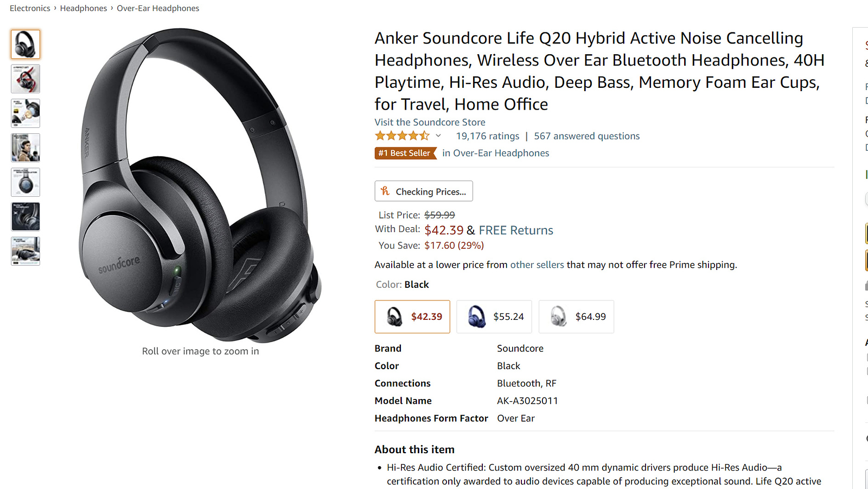Open Over-Ear Headphones breadcrumb
Image resolution: width=868 pixels, height=489 pixels.
[x=158, y=8]
